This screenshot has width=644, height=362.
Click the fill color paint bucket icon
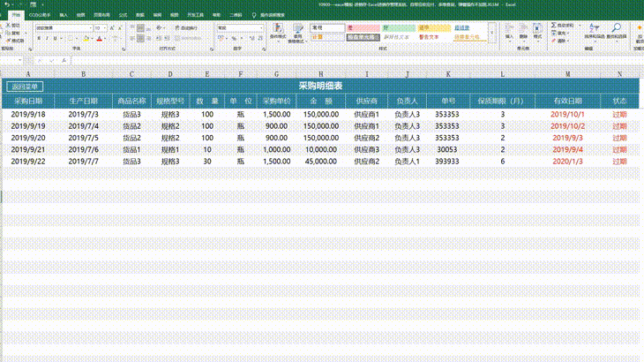(x=86, y=39)
